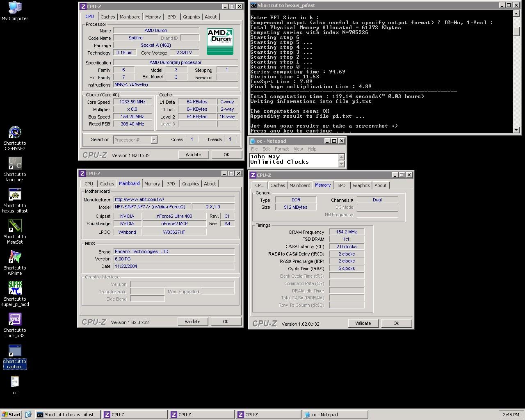Click CPU-Z title icon in Memory window
Image resolution: width=525 pixels, height=420 pixels.
coord(253,175)
